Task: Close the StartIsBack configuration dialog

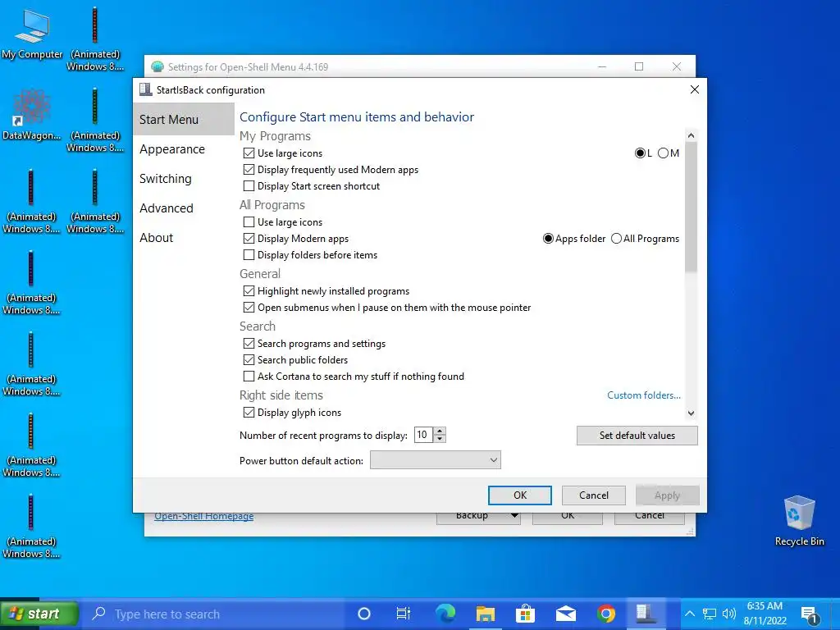Action: click(x=694, y=89)
